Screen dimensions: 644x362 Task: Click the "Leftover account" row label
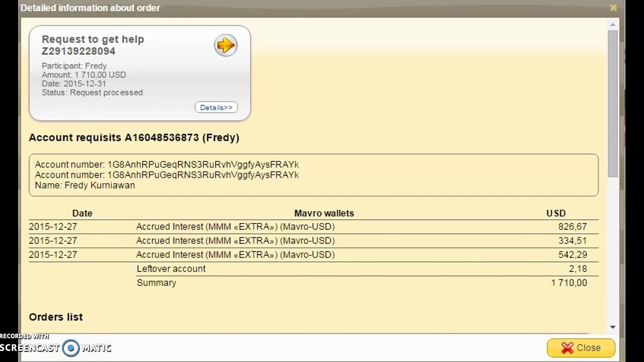[171, 269]
